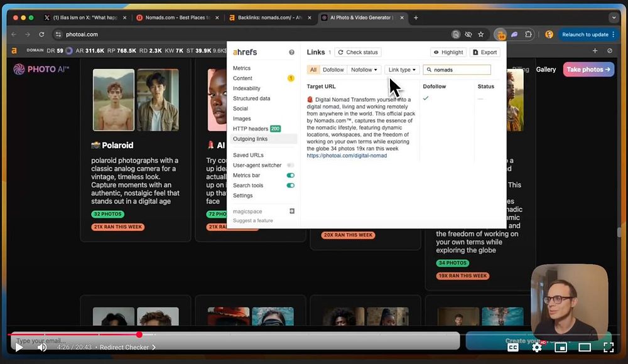Open the browser extensions puzzle icon

point(528,35)
